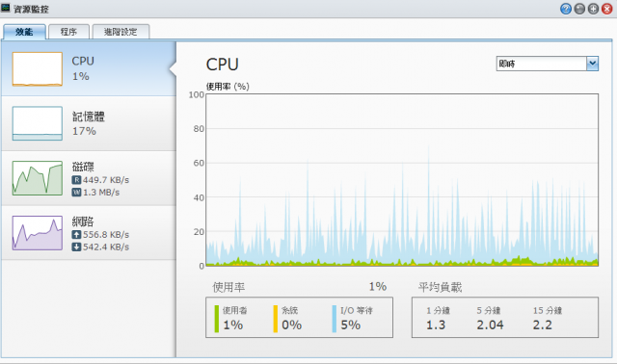The width and height of the screenshot is (617, 364).
Task: Select the 網路 sidebar entry
Action: [89, 233]
